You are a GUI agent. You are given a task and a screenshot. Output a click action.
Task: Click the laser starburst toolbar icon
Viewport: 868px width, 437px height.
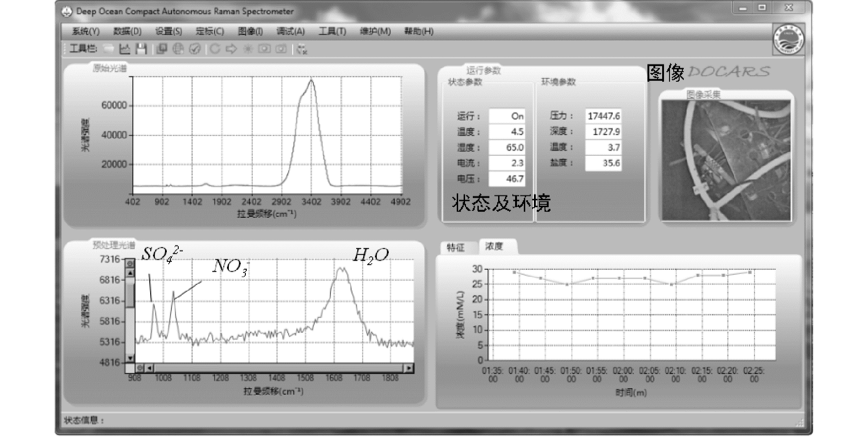[248, 49]
